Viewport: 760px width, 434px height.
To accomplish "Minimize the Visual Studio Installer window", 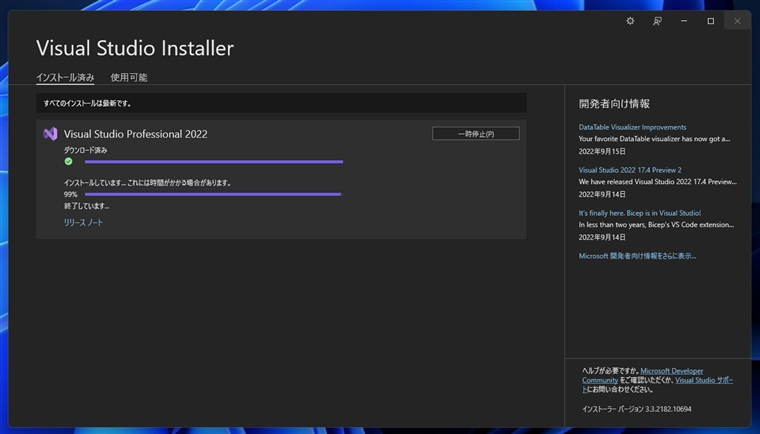I will pyautogui.click(x=684, y=21).
